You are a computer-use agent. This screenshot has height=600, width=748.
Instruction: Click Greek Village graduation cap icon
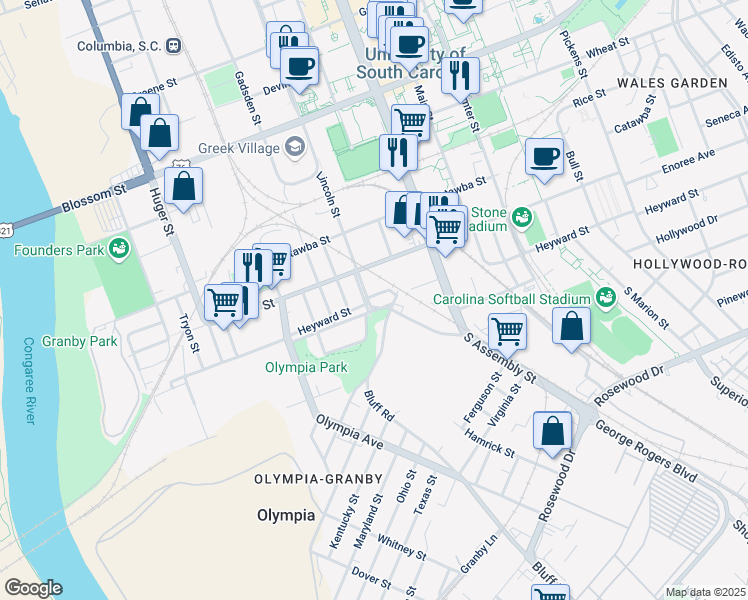pos(295,148)
